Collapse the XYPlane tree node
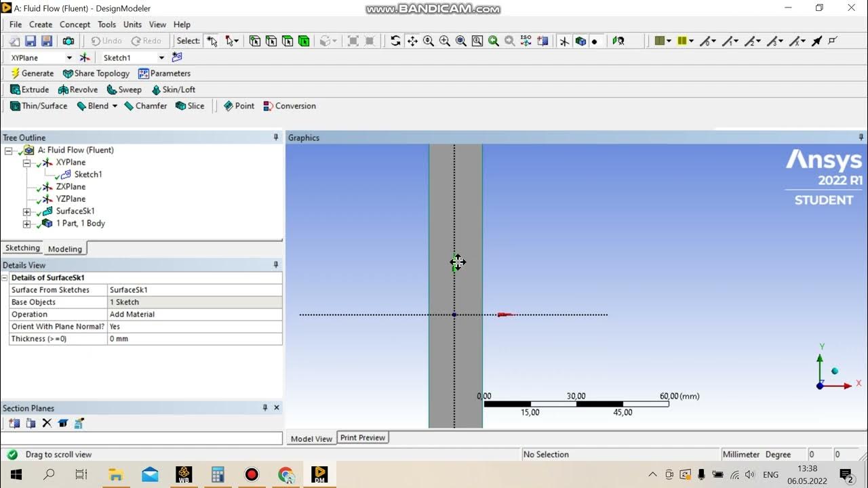 point(27,163)
